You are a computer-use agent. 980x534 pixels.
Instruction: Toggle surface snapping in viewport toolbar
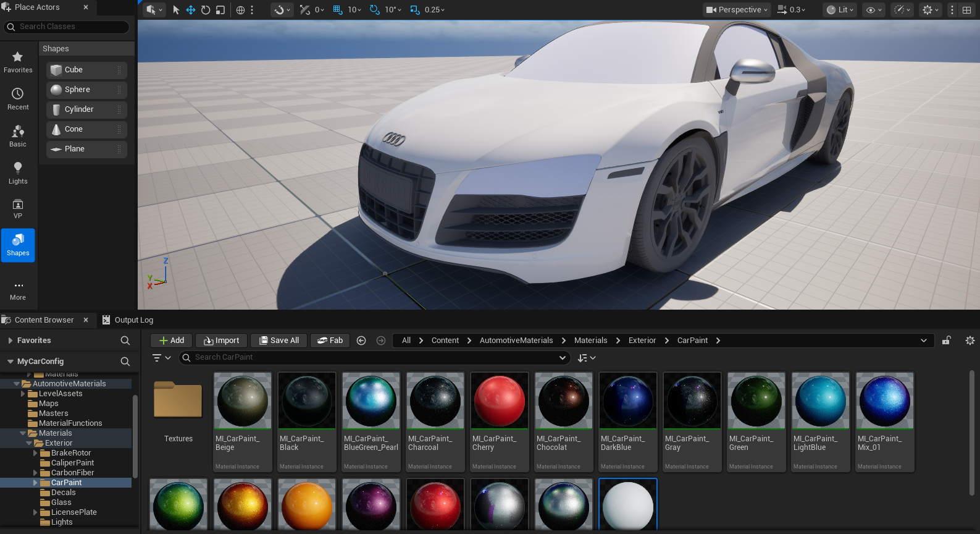pos(305,10)
